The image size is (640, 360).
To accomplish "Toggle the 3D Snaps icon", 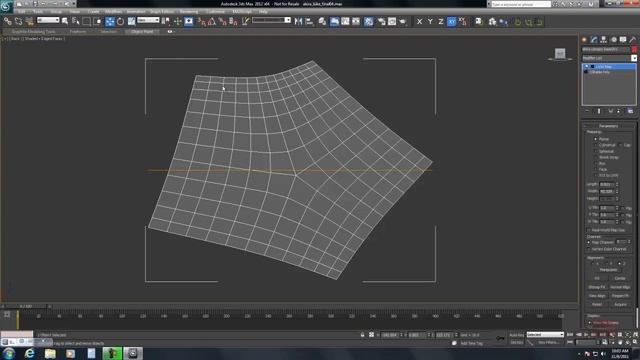I will pos(202,21).
